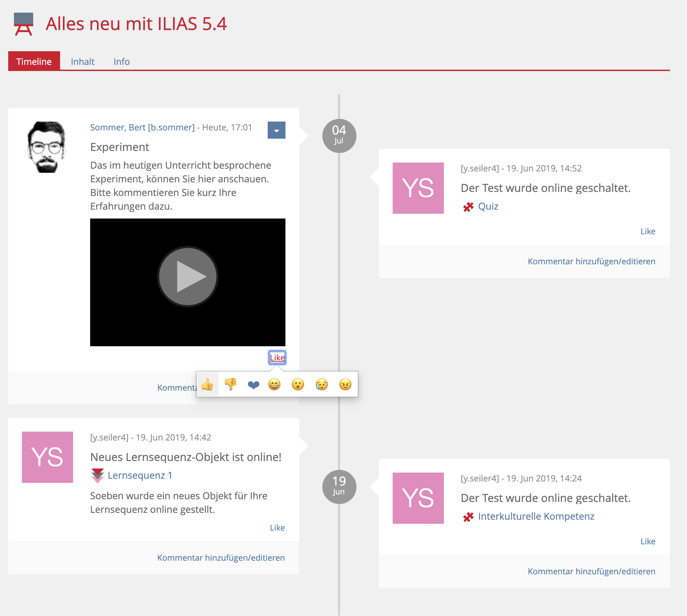Click the 04 Jul timeline marker
This screenshot has height=616, width=687.
(x=339, y=136)
